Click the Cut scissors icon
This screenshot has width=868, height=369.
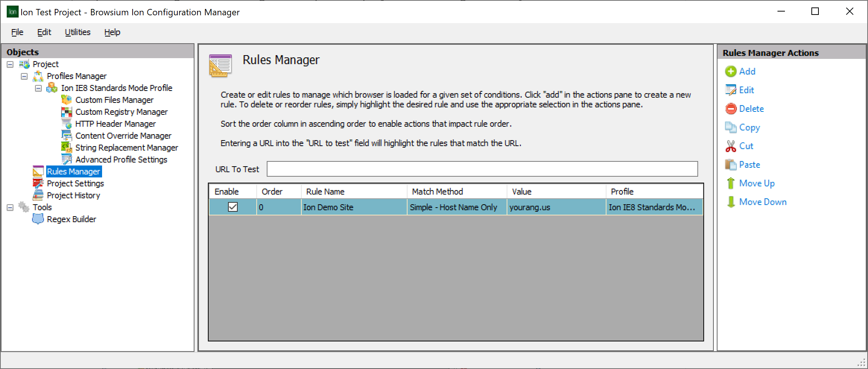pyautogui.click(x=731, y=146)
